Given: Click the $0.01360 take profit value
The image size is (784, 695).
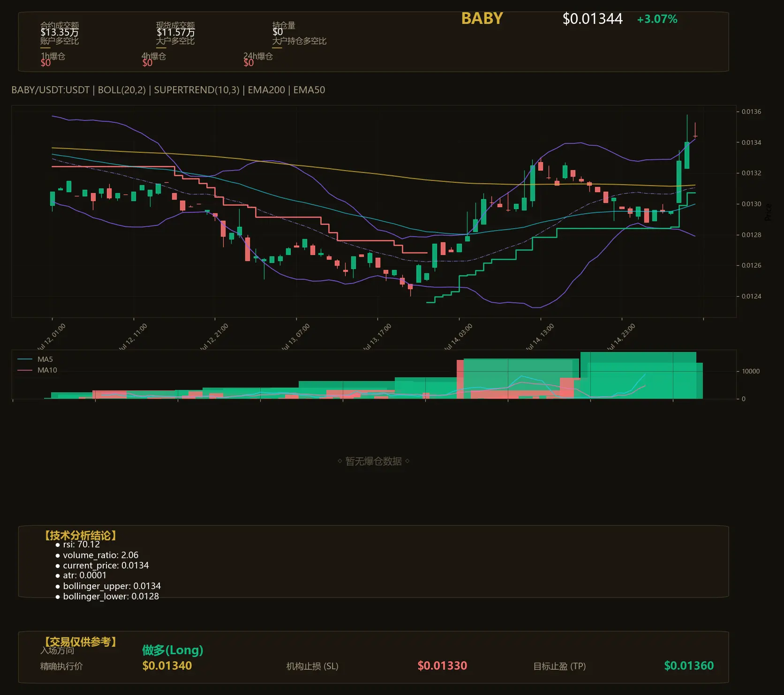Looking at the screenshot, I should tap(689, 665).
